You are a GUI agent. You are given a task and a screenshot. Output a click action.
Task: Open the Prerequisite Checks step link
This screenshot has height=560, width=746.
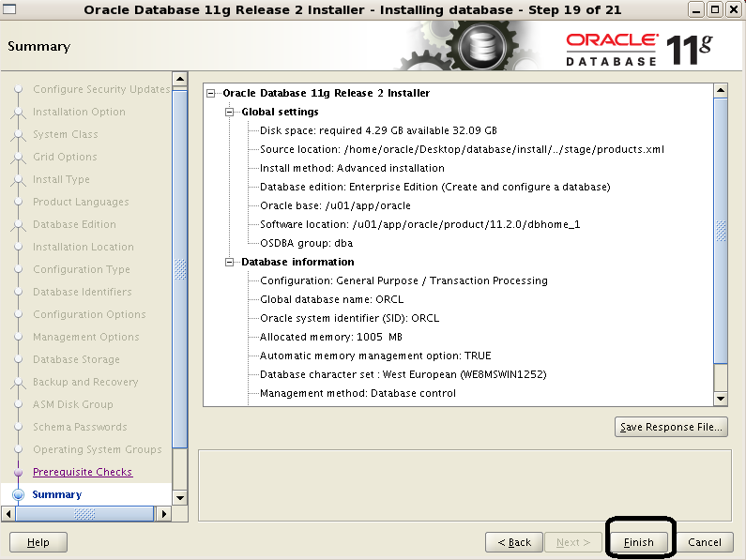83,472
